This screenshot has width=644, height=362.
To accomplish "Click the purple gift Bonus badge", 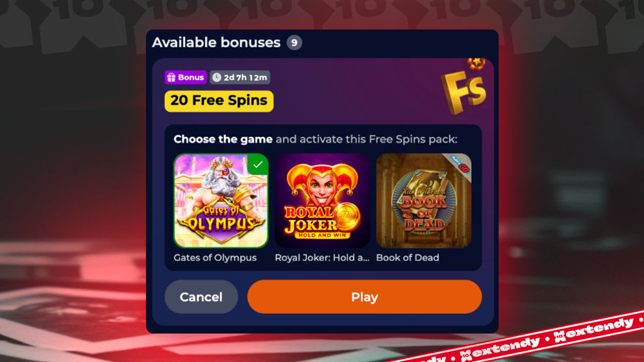I will coord(186,77).
